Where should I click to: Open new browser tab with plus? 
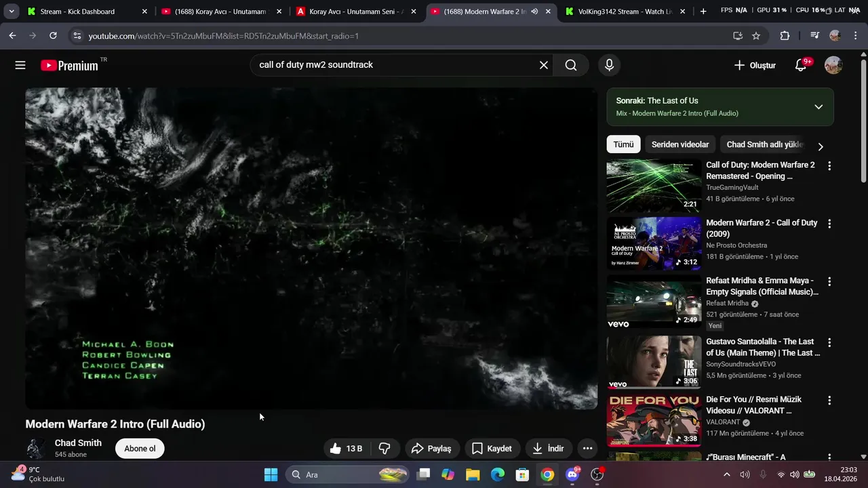pos(703,12)
